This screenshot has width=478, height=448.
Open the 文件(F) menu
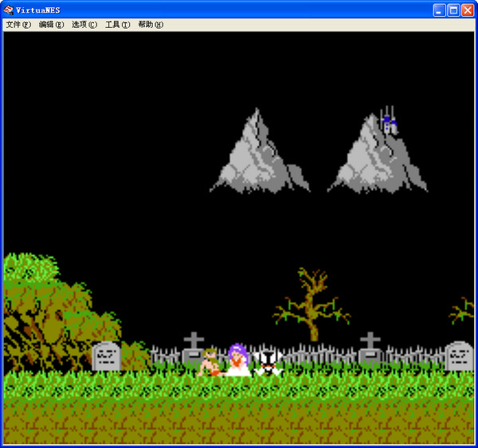[x=18, y=25]
